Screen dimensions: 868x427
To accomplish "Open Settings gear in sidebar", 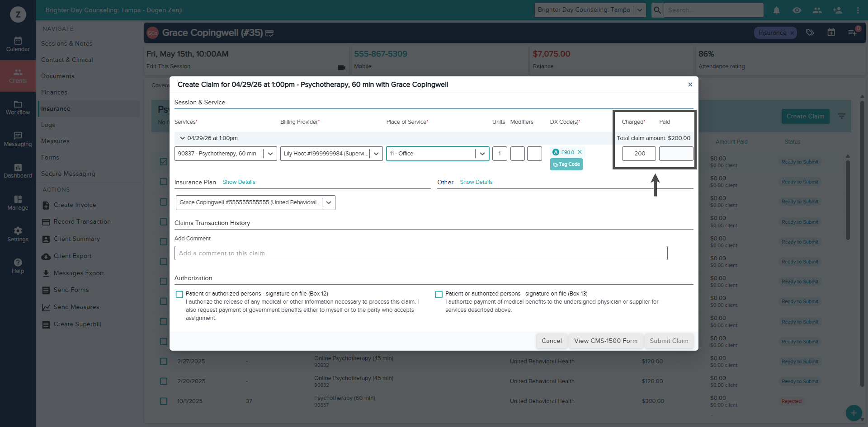I will [x=18, y=235].
